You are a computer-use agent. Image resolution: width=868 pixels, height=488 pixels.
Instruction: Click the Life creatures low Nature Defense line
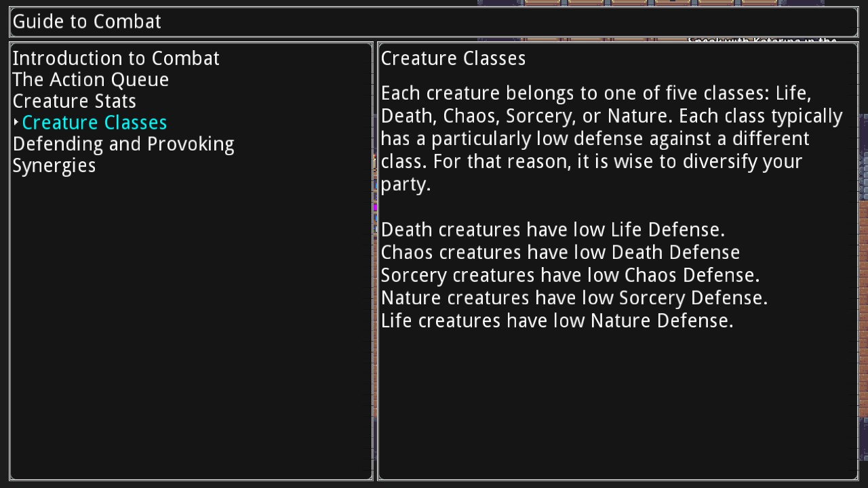click(557, 321)
